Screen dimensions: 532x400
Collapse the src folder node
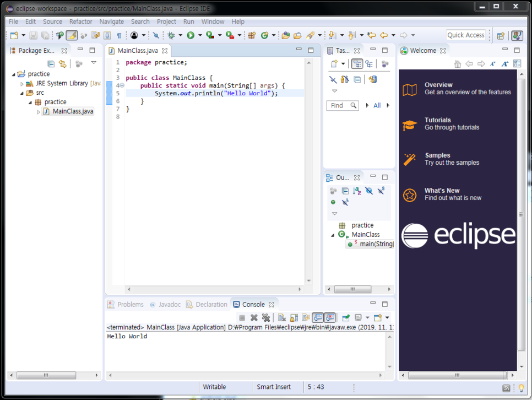21,93
